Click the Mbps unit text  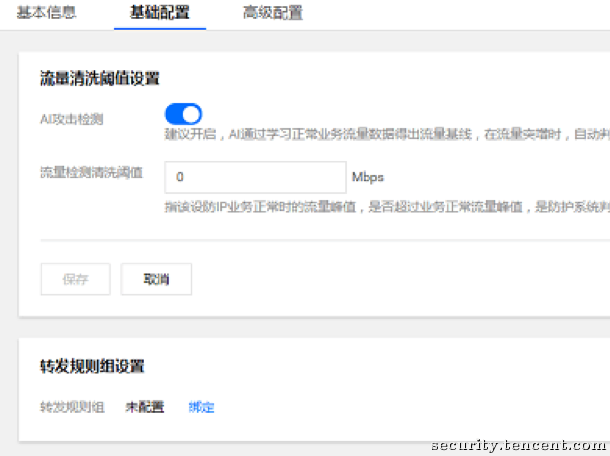click(x=368, y=177)
